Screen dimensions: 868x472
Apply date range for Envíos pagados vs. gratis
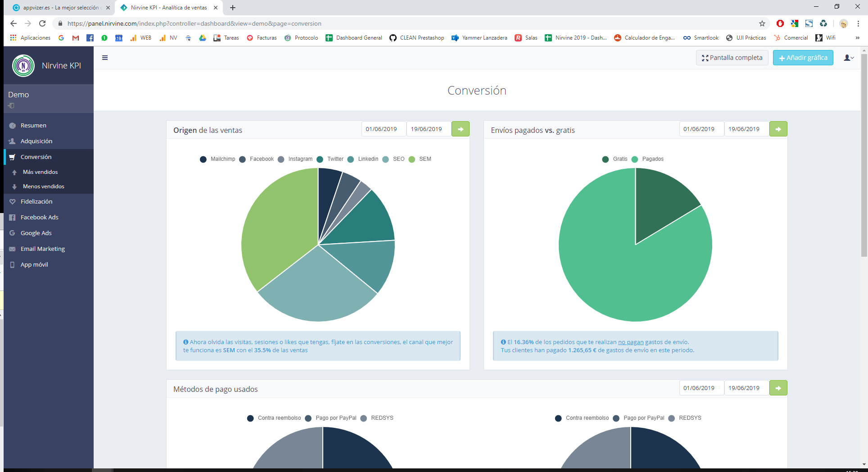click(778, 129)
